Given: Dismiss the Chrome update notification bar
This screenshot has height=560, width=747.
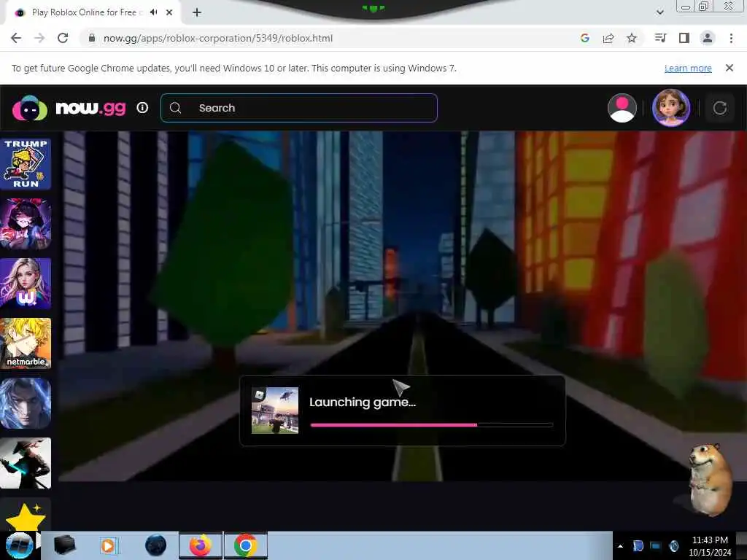Looking at the screenshot, I should pyautogui.click(x=729, y=68).
